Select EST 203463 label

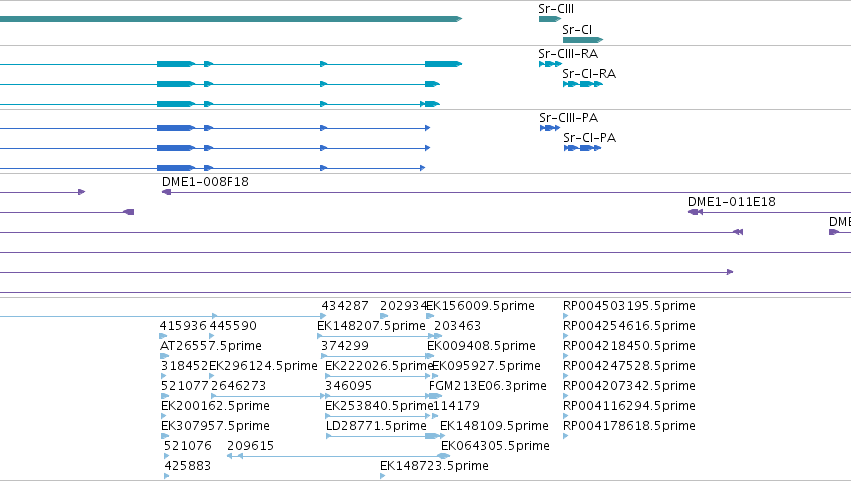point(458,326)
